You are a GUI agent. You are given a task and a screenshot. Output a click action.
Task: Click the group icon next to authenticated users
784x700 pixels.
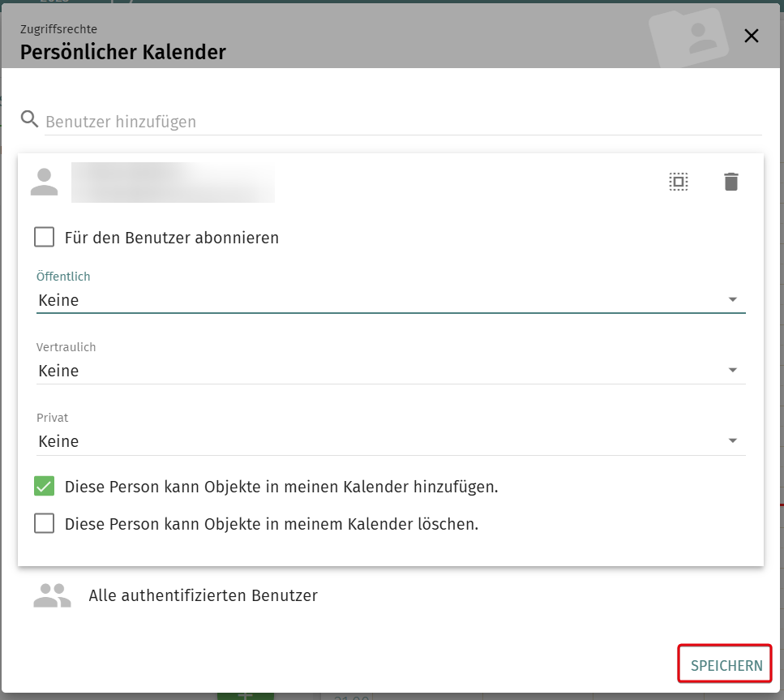coord(51,595)
